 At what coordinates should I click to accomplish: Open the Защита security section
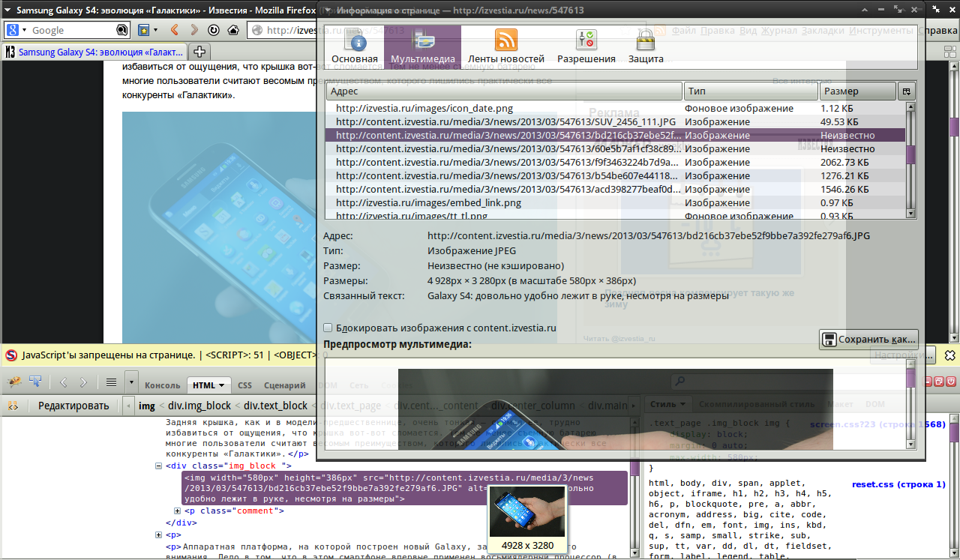click(x=645, y=46)
